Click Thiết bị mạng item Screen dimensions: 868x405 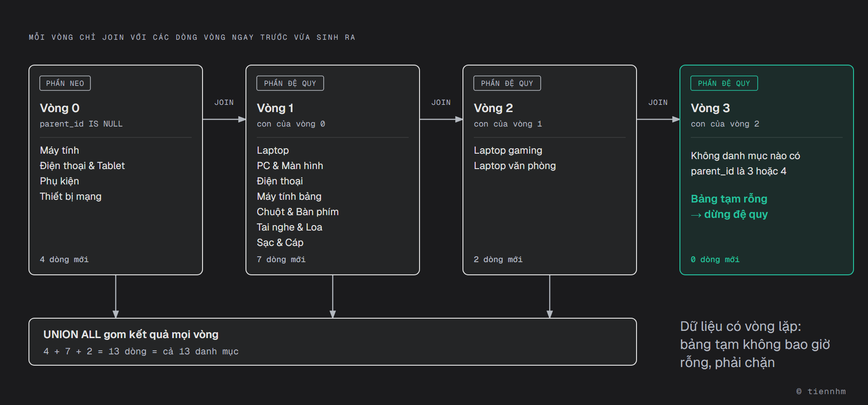71,196
